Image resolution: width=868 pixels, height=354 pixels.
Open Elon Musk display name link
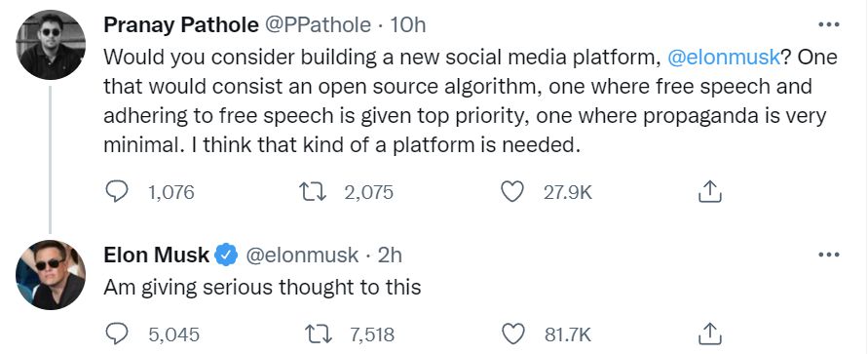157,255
